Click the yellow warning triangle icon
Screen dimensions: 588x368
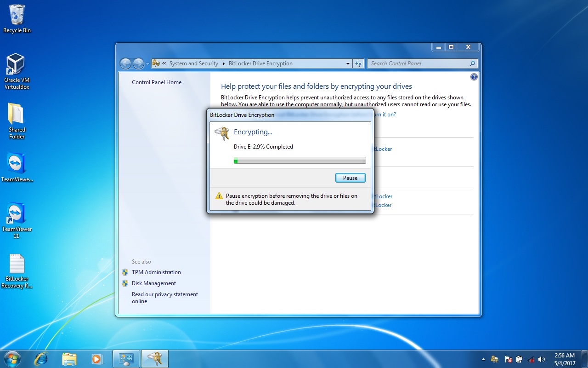(x=219, y=196)
